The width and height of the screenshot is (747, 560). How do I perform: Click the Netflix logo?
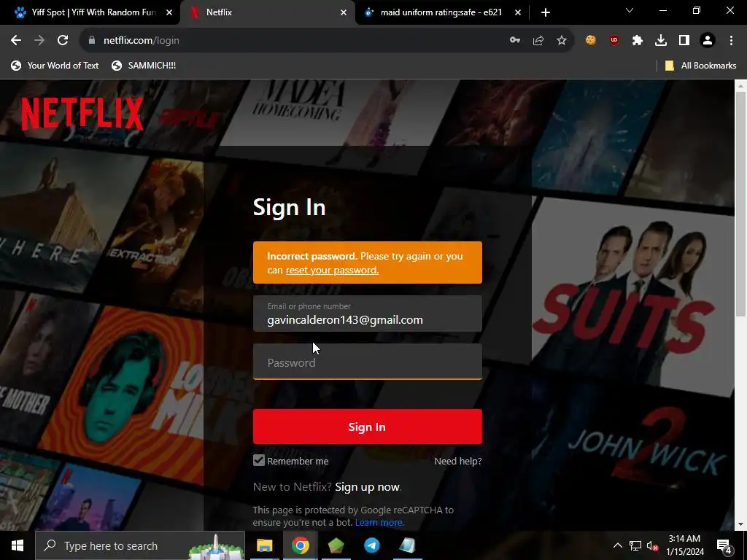[x=82, y=113]
